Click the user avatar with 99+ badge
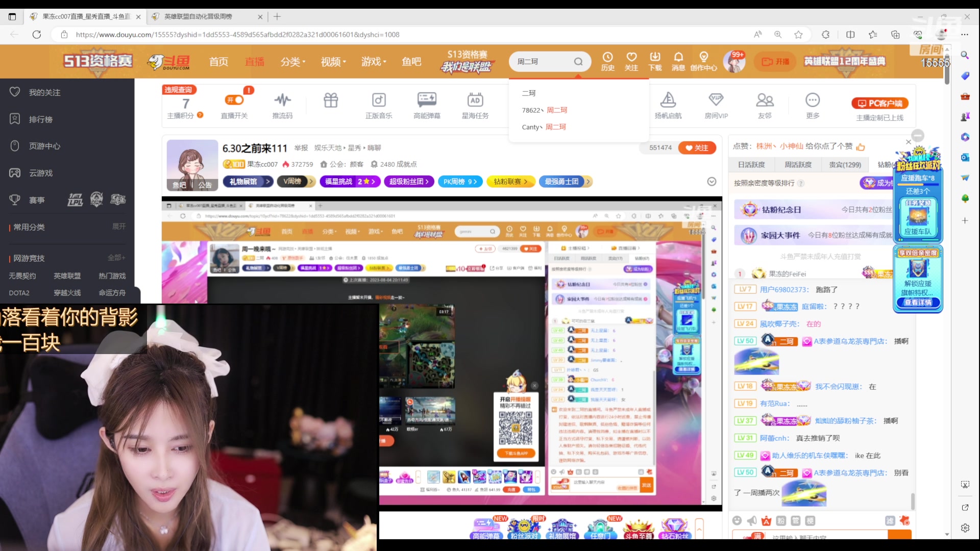 point(734,62)
